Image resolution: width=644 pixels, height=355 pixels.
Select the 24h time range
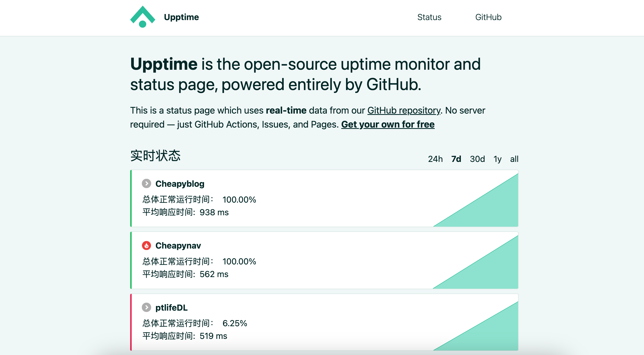click(435, 159)
